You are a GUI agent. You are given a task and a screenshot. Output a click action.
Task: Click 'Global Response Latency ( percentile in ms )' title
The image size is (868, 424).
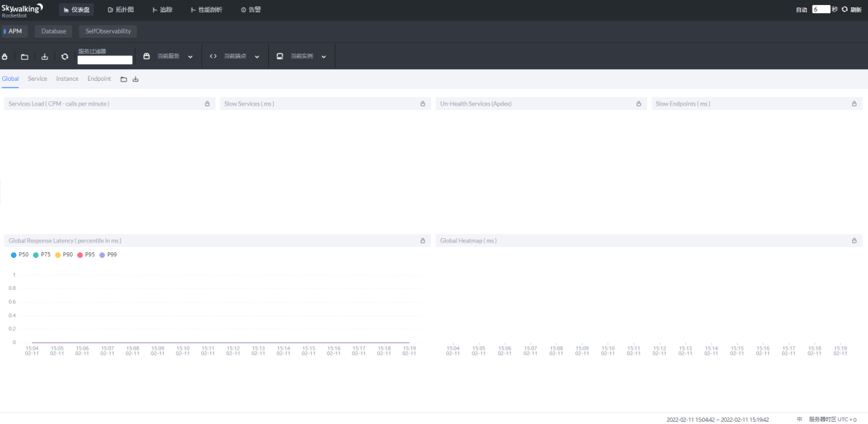coord(65,241)
